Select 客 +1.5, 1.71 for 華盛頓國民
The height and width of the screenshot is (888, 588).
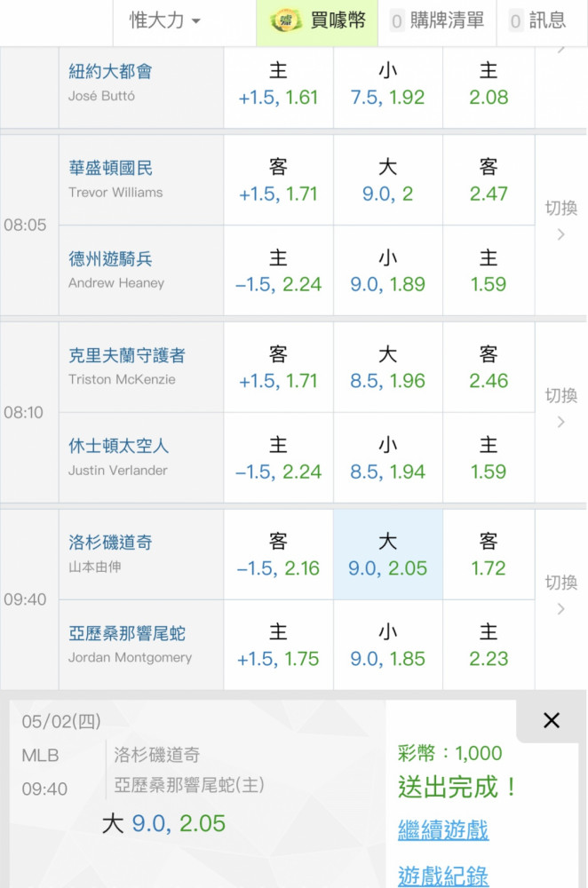[x=278, y=180]
